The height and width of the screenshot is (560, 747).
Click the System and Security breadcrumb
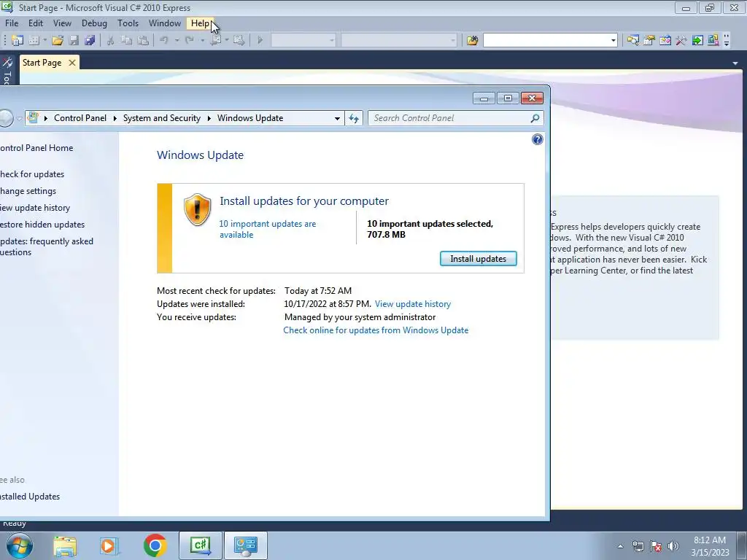[x=162, y=118]
